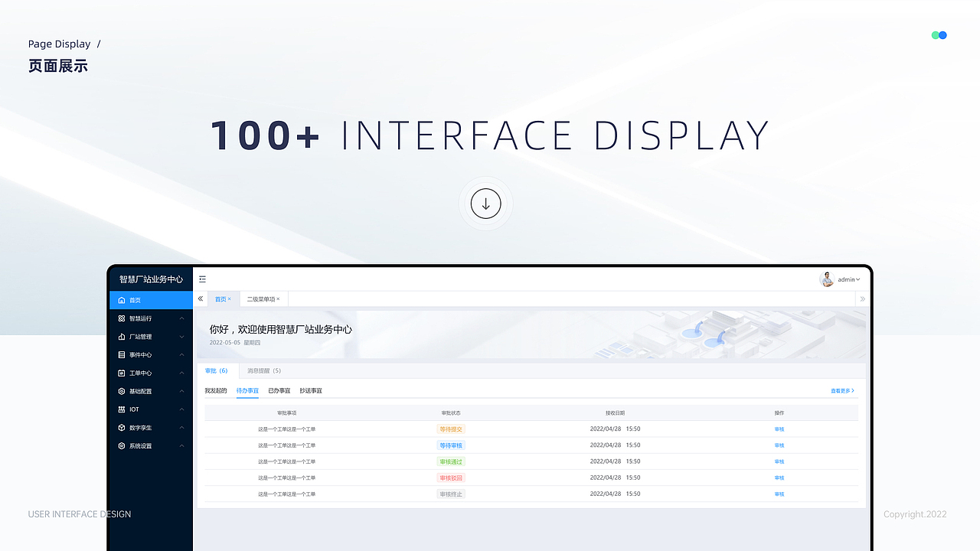Switch to the 首页 page tab
Screen dimensions: 980x551
tap(224, 299)
